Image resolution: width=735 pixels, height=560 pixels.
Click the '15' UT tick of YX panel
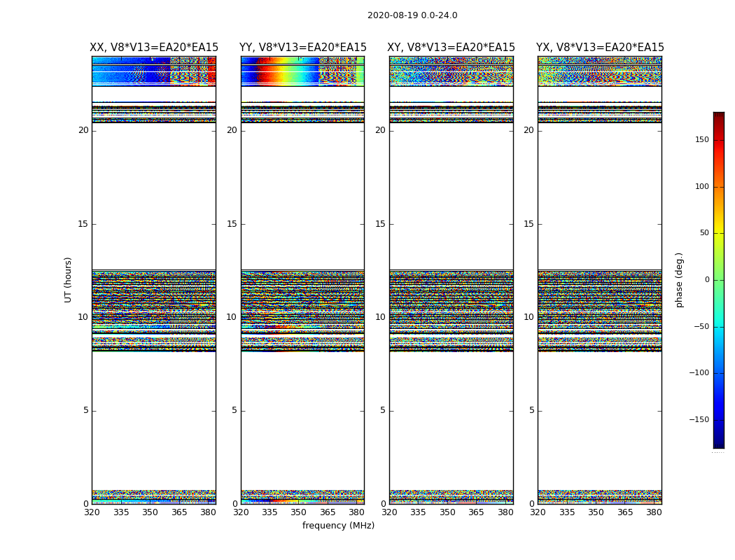(x=529, y=224)
